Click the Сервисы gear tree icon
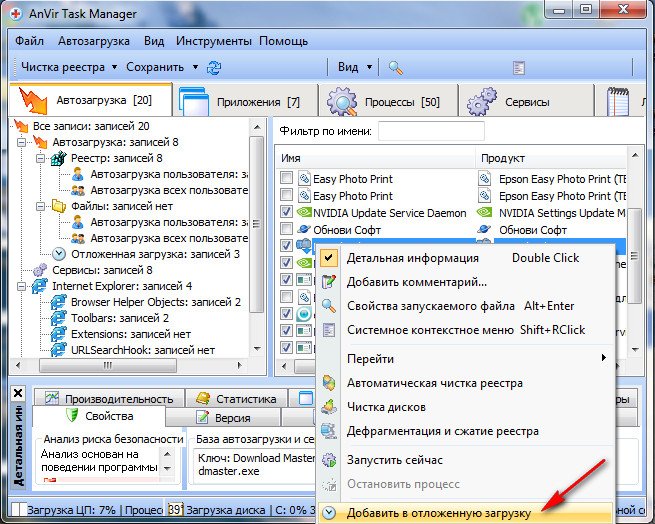 pyautogui.click(x=40, y=270)
